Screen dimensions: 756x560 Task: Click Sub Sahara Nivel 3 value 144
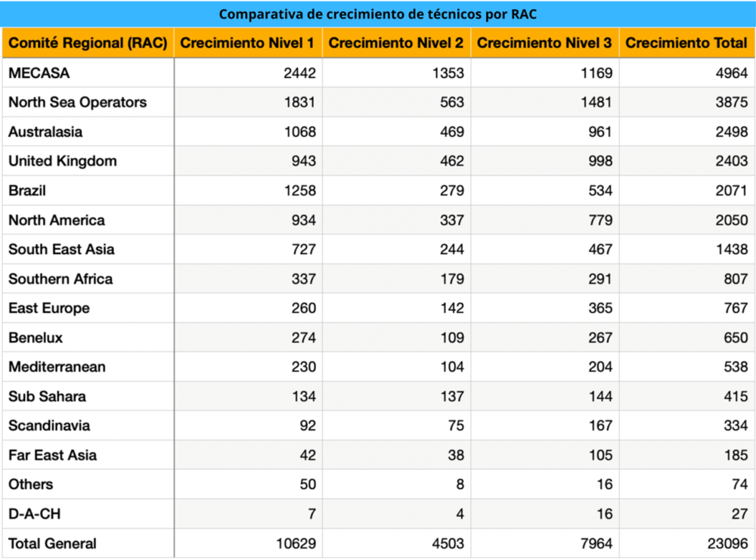click(x=601, y=396)
